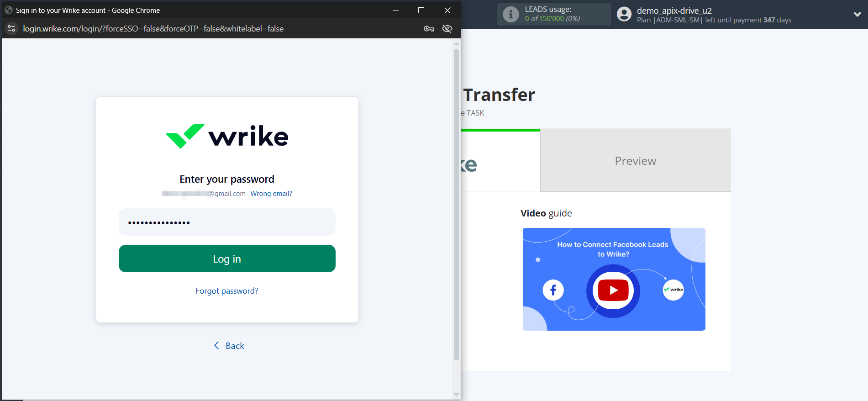Open the Forgot password link
The image size is (868, 401).
227,291
